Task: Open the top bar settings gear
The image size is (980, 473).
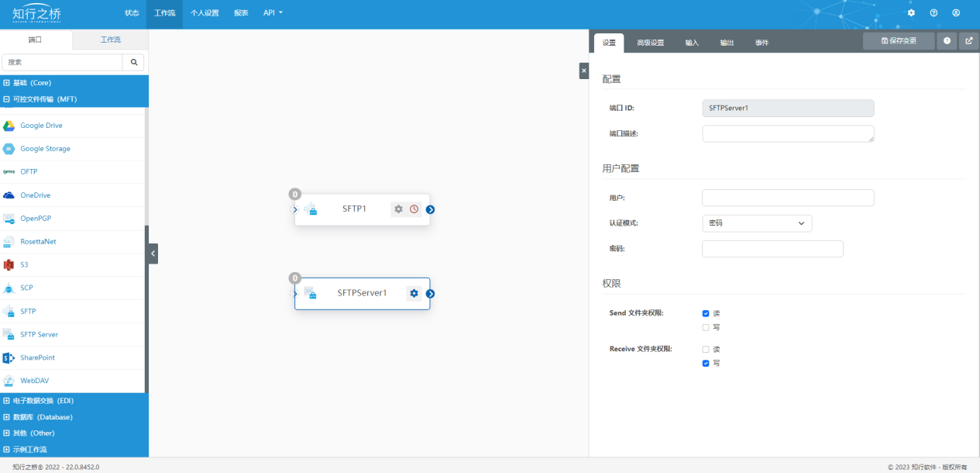Action: [x=911, y=13]
